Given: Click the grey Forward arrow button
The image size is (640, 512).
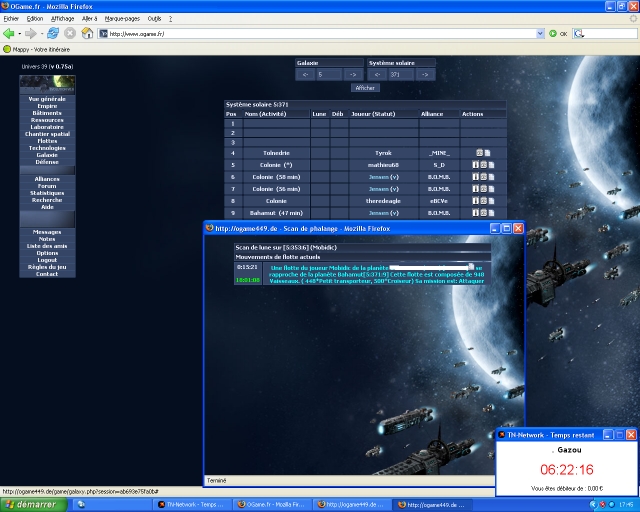Looking at the screenshot, I should tap(31, 33).
